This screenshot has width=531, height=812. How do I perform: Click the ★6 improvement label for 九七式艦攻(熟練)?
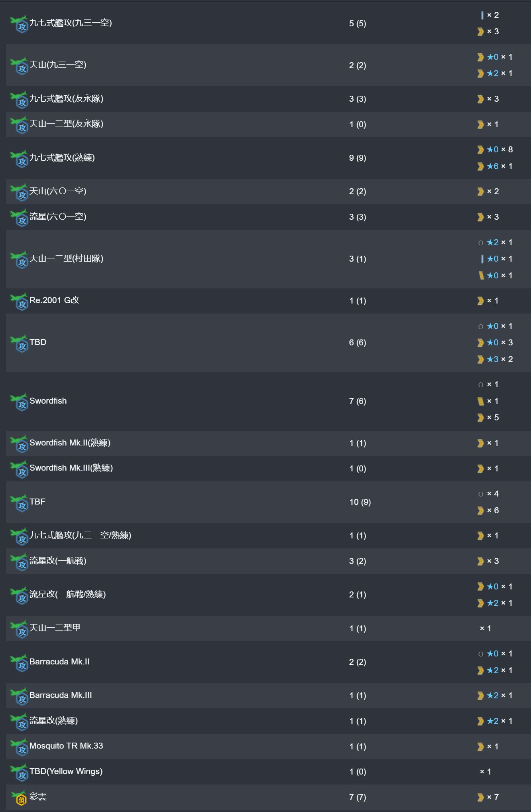pos(493,166)
